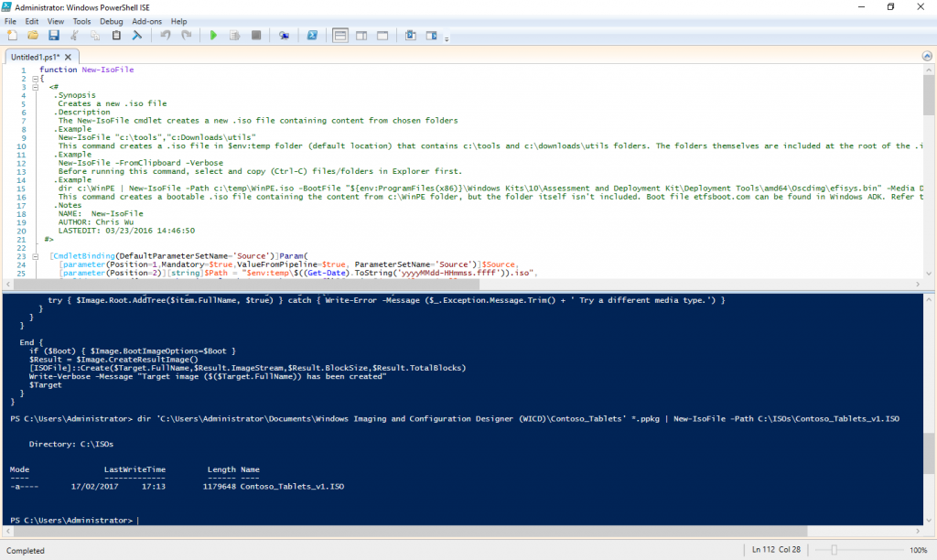Close the Untitled1.ps1 tab
The height and width of the screenshot is (560, 937).
[68, 58]
